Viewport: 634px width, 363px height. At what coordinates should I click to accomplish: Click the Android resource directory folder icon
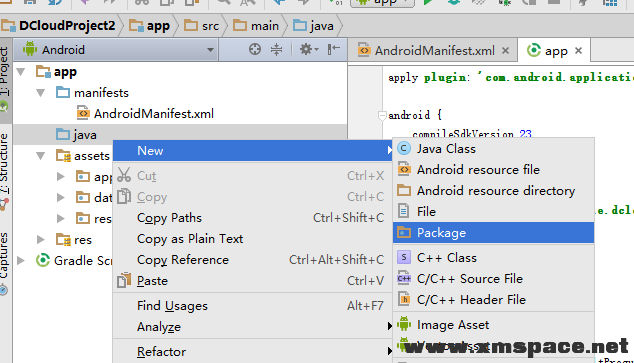point(404,190)
